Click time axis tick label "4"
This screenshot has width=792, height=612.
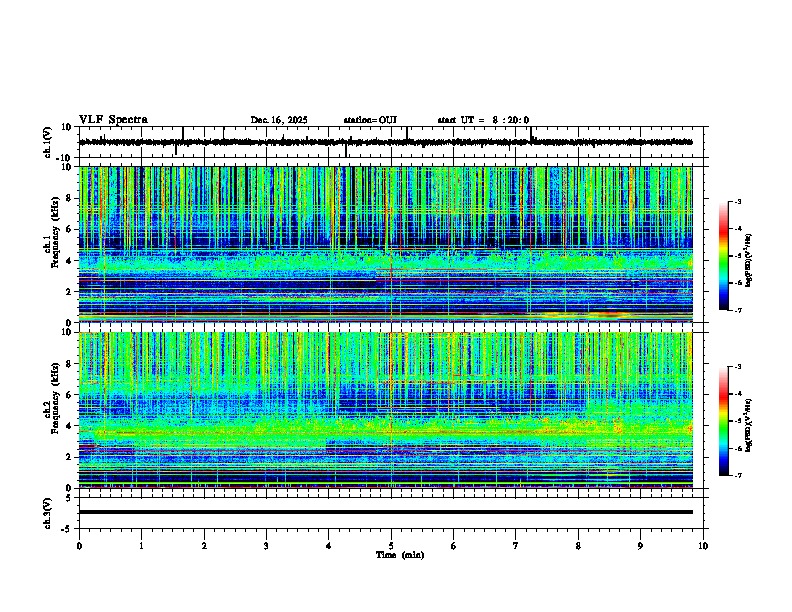tap(329, 546)
